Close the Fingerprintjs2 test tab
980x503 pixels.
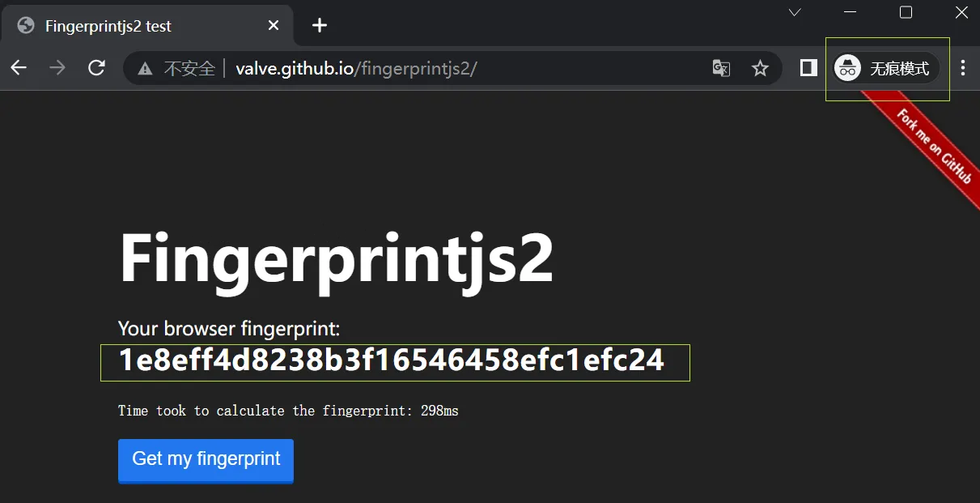click(274, 26)
